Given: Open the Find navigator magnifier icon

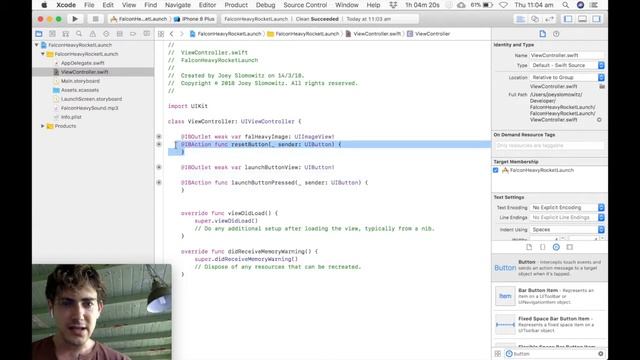Looking at the screenshot, I should 79,34.
